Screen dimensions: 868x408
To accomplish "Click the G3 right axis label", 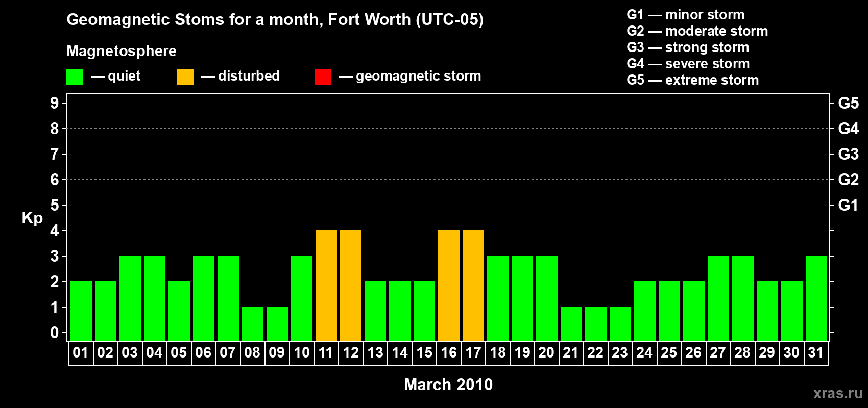I will tap(849, 154).
